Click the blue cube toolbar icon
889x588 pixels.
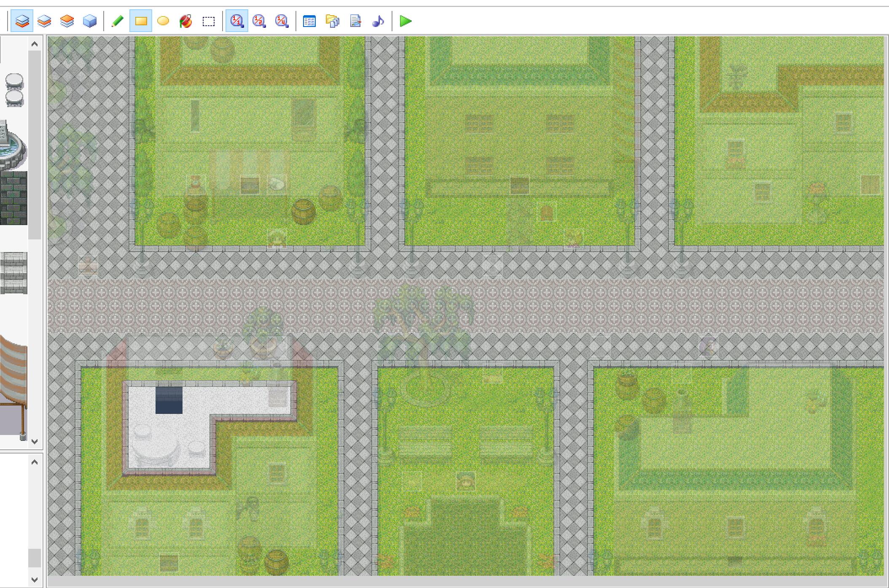coord(90,21)
